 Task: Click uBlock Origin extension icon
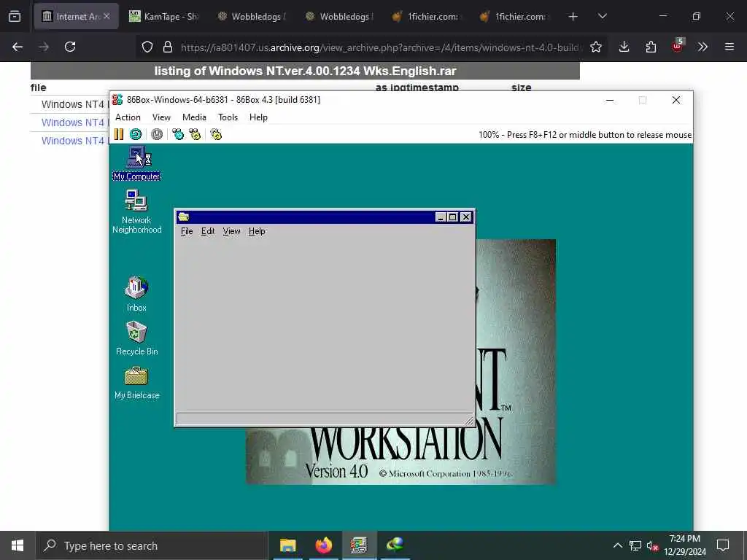(677, 47)
